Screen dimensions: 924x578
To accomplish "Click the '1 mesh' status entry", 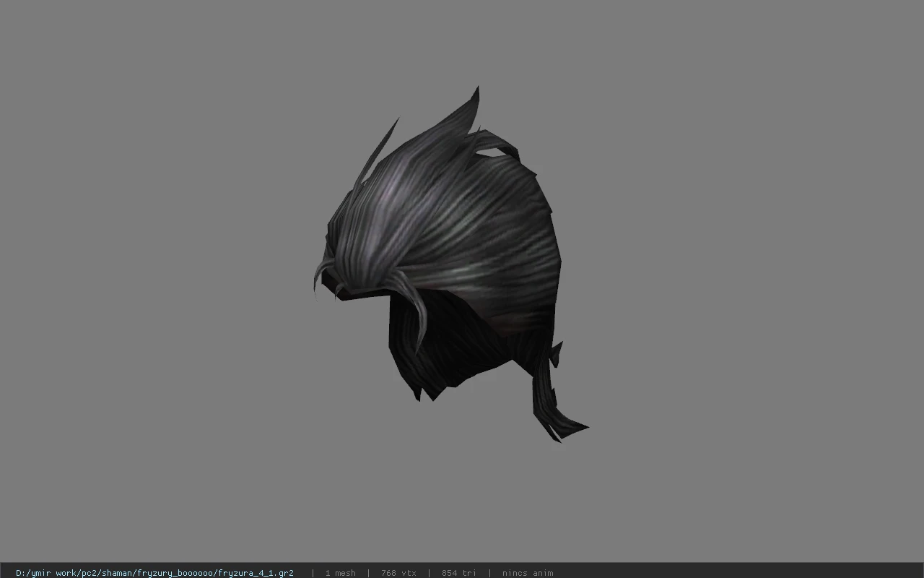I will [340, 573].
